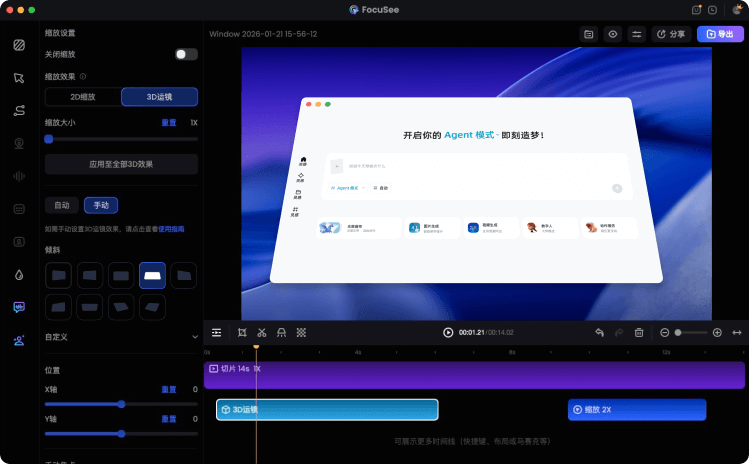Image resolution: width=749 pixels, height=464 pixels.
Task: Click the X轴 position slider handle
Action: (x=121, y=404)
